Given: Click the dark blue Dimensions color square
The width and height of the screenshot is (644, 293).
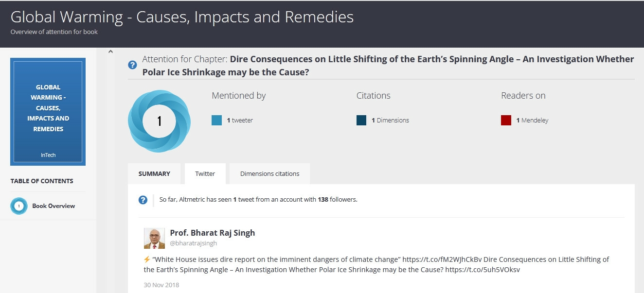Looking at the screenshot, I should pos(361,121).
